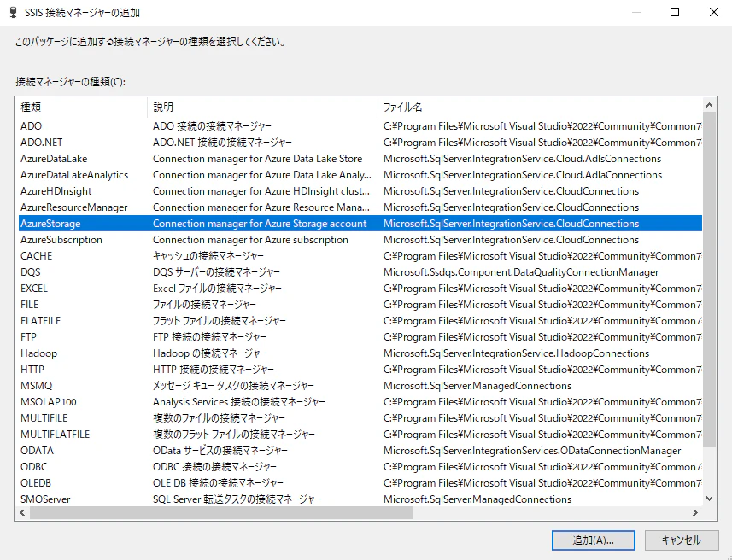This screenshot has height=560, width=732.
Task: Click 'Analysis Services 接続の接続マネージャー' description
Action: tap(239, 402)
